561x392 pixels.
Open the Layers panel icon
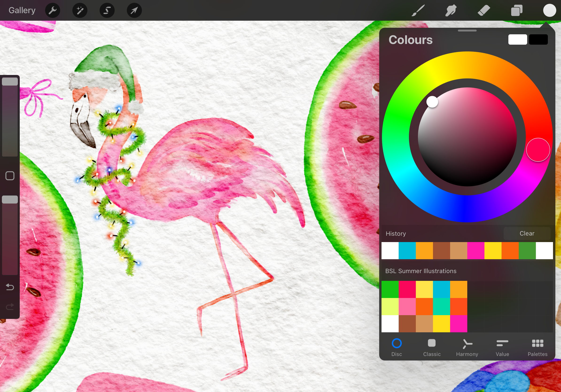517,11
